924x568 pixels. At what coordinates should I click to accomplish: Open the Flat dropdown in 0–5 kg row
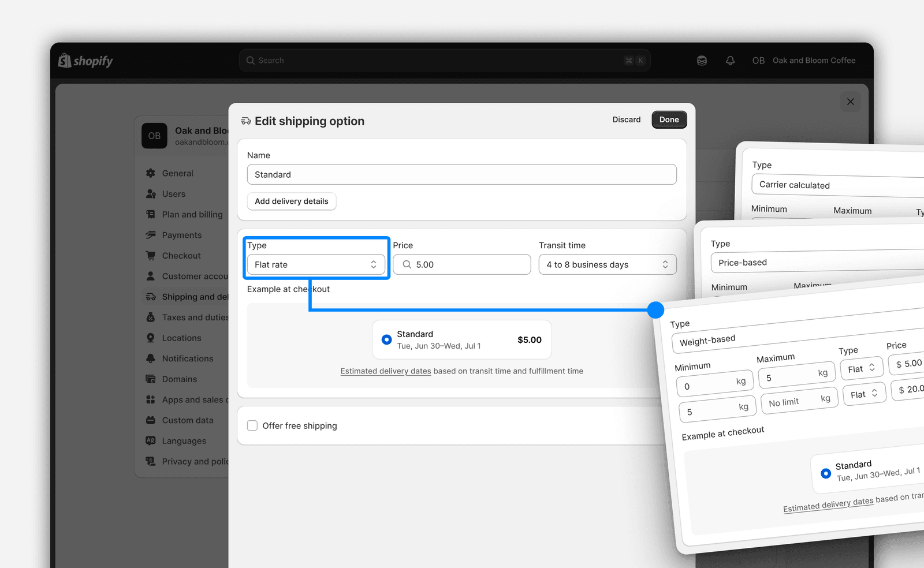[x=862, y=368]
